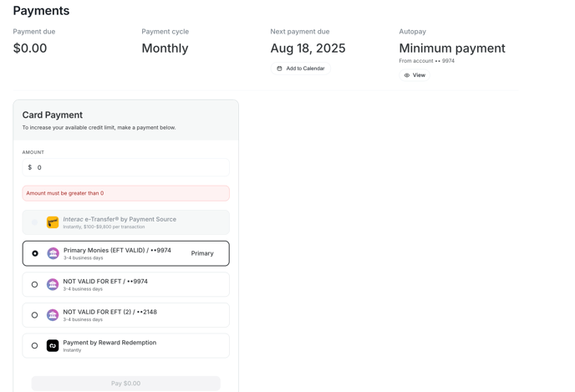This screenshot has width=575, height=392.
Task: Click bank icon next to NOT VALID FOR EFT ••9974
Action: point(53,284)
